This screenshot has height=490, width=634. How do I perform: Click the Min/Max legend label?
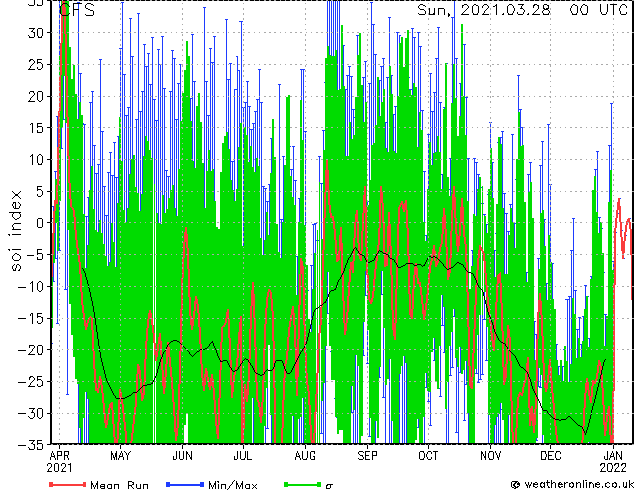click(232, 485)
